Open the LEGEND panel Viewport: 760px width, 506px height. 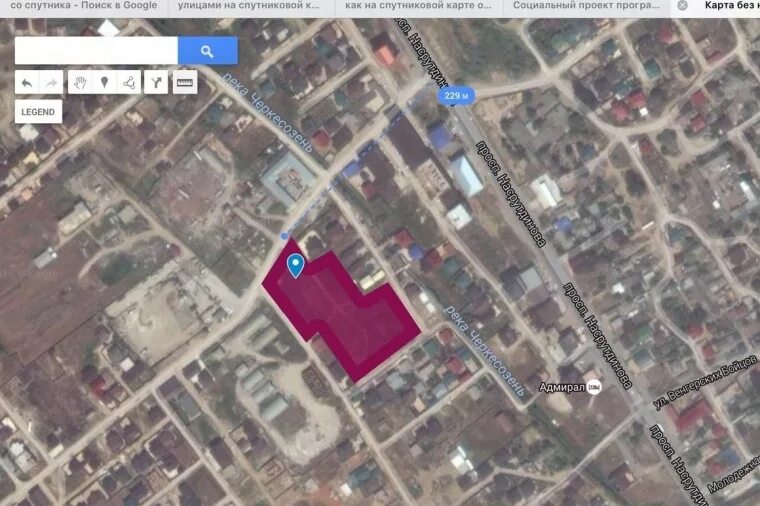click(x=38, y=112)
